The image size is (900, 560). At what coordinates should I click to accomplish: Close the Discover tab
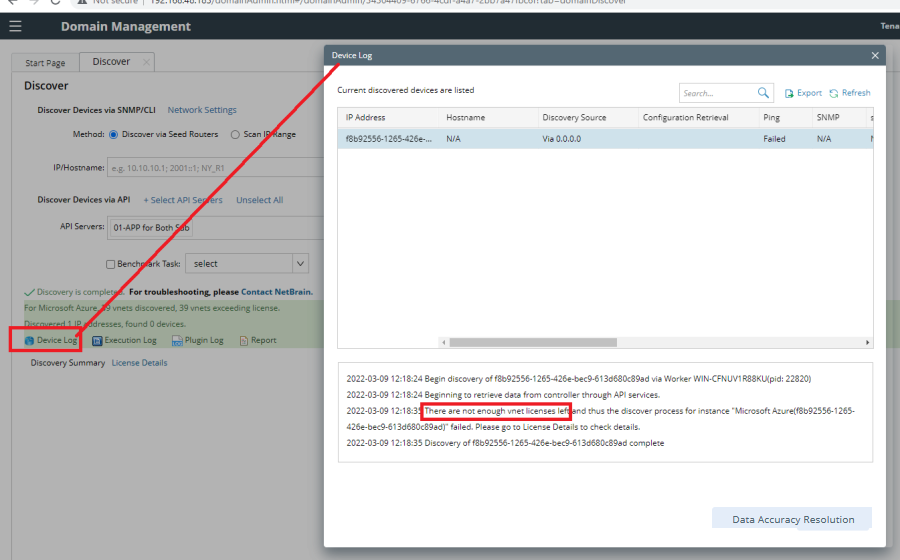click(x=146, y=62)
